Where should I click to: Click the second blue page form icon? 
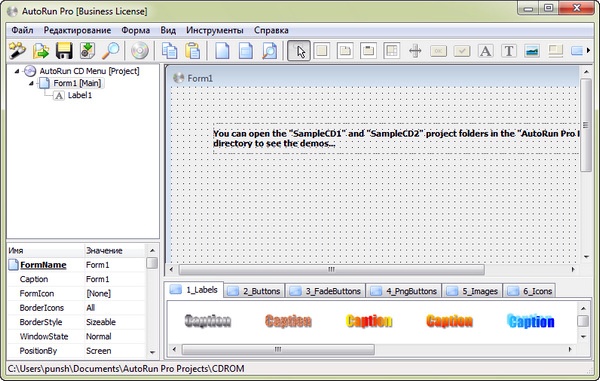[246, 50]
